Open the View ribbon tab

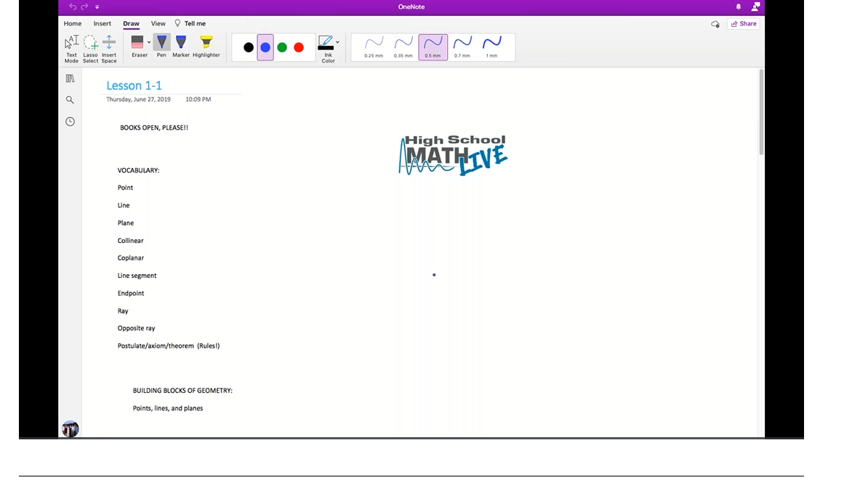click(158, 24)
